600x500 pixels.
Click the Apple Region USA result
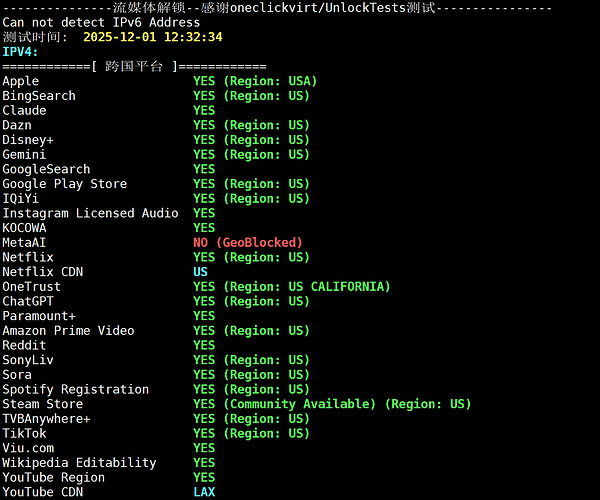click(255, 81)
